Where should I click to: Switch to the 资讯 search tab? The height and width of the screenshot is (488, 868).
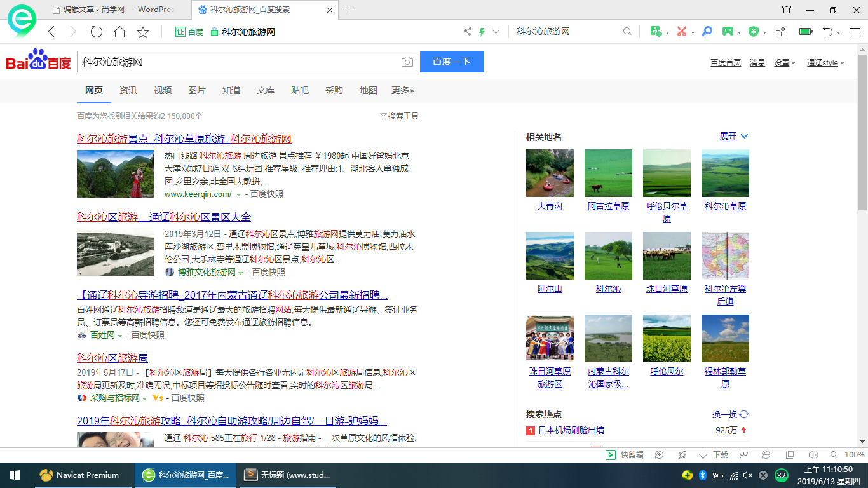(x=128, y=90)
